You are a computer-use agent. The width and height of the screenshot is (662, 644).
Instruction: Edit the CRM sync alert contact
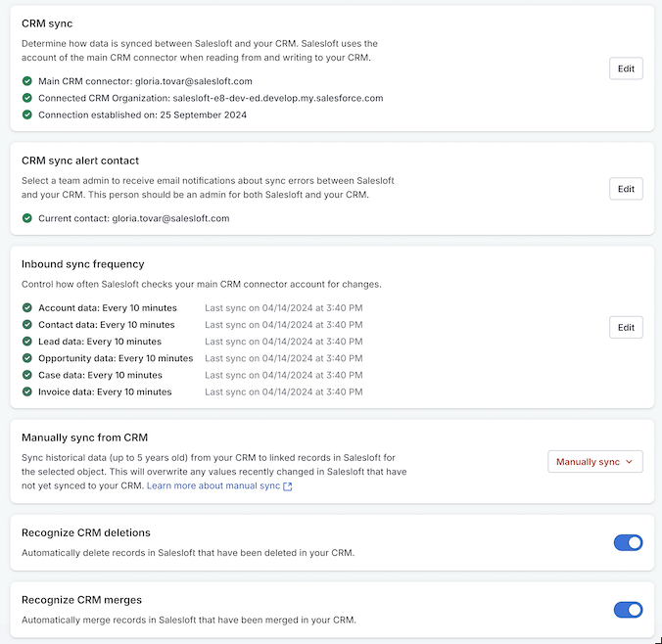pos(626,189)
